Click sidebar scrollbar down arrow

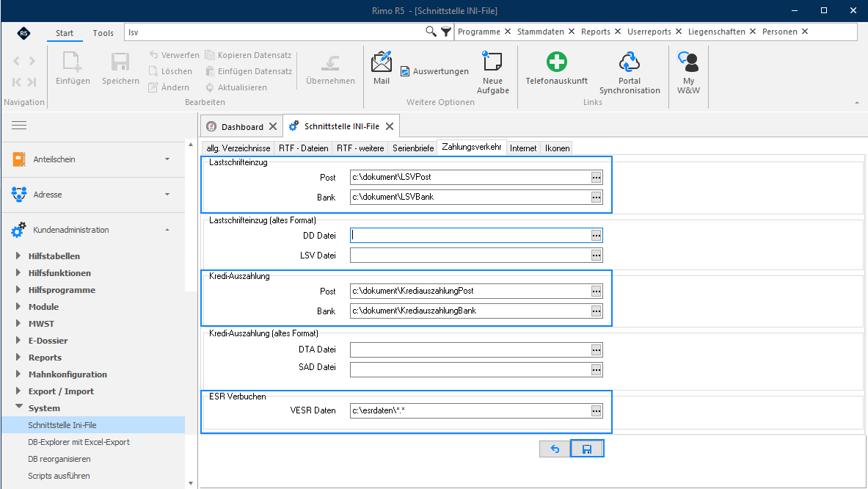pyautogui.click(x=191, y=483)
